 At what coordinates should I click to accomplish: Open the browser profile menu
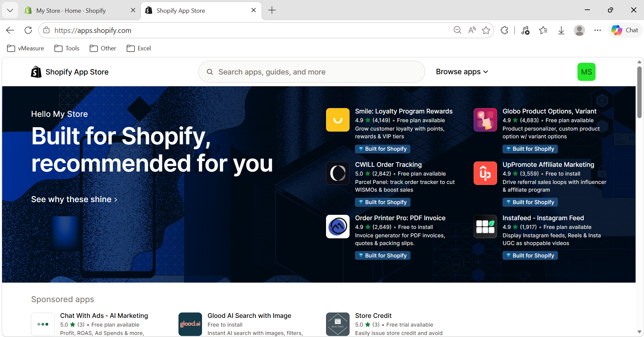coord(579,30)
